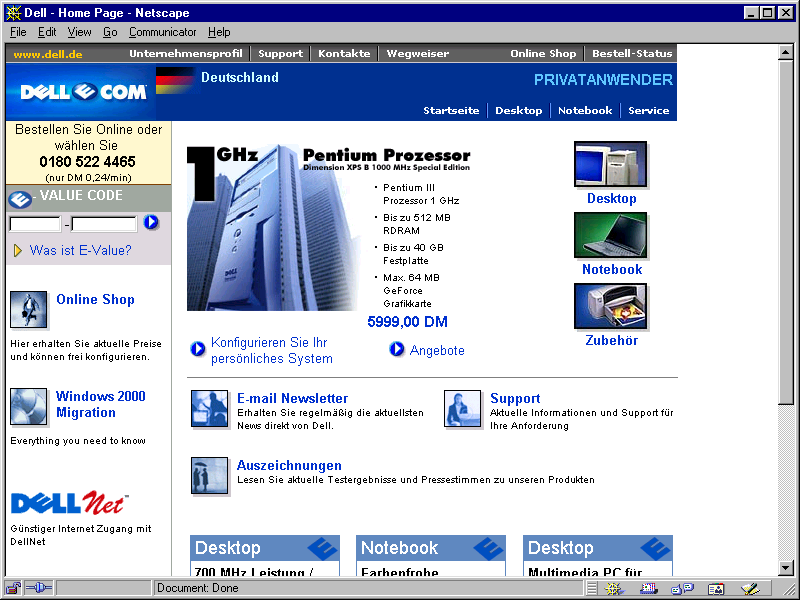Click the German flag image
The image size is (800, 600).
coord(175,81)
